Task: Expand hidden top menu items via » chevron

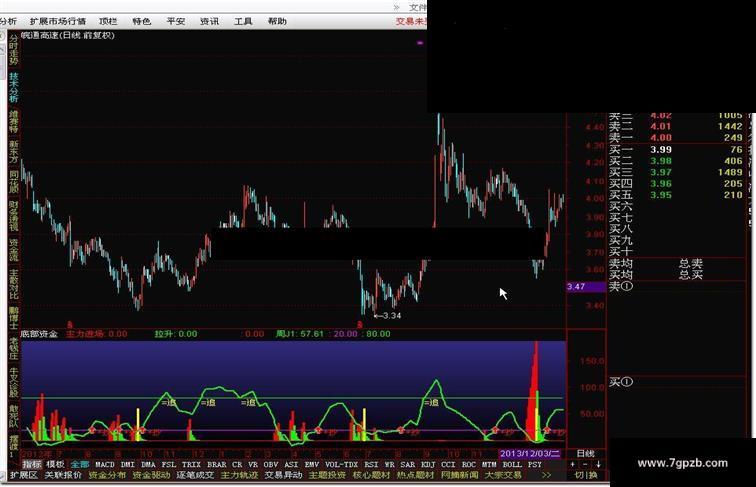Action: tap(396, 7)
